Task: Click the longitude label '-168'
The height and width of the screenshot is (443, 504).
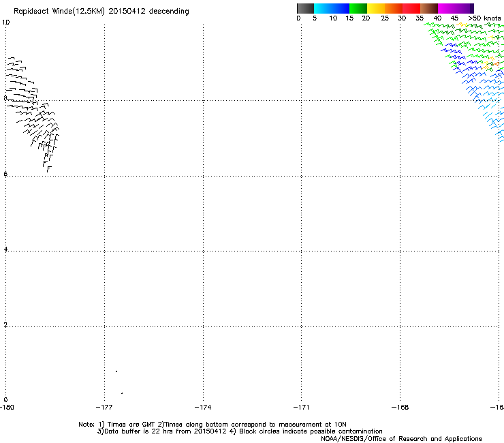Action: (400, 408)
